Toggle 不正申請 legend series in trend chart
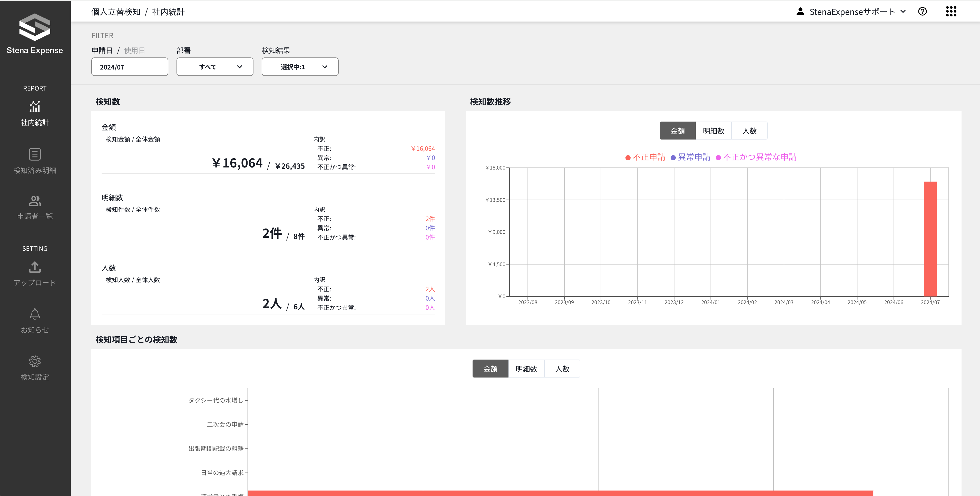This screenshot has height=496, width=980. [645, 157]
